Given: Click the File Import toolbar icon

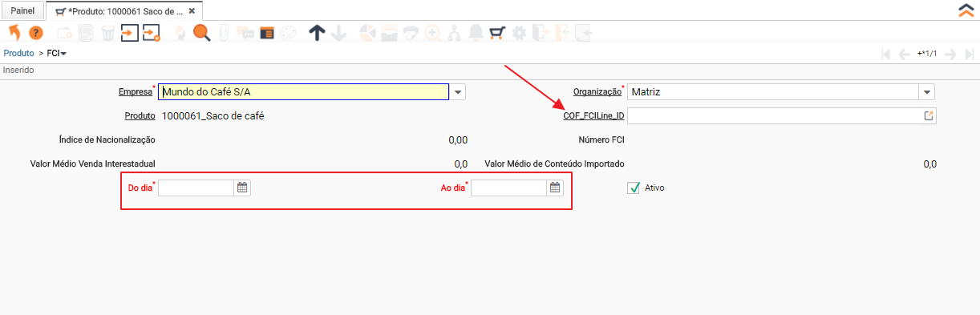Looking at the screenshot, I should click(563, 33).
